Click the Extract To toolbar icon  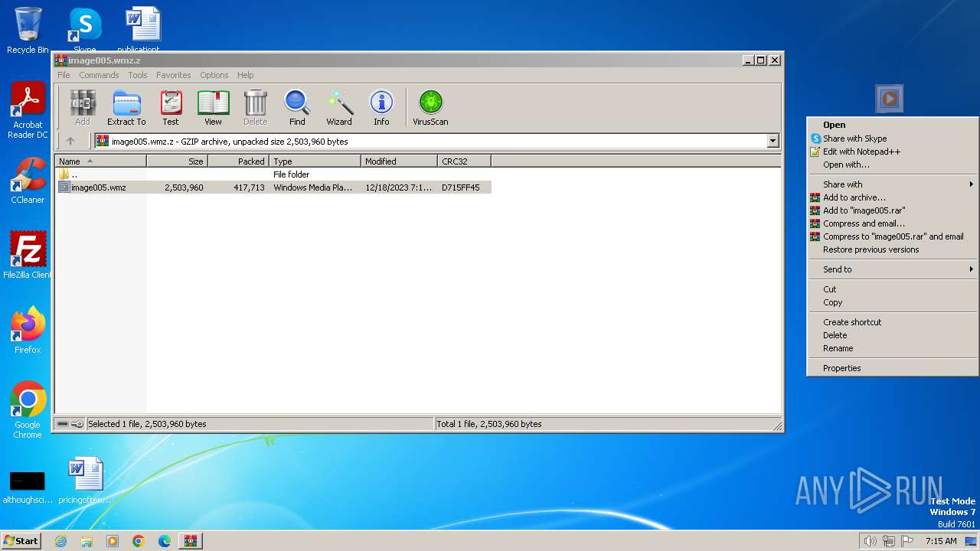pyautogui.click(x=126, y=108)
